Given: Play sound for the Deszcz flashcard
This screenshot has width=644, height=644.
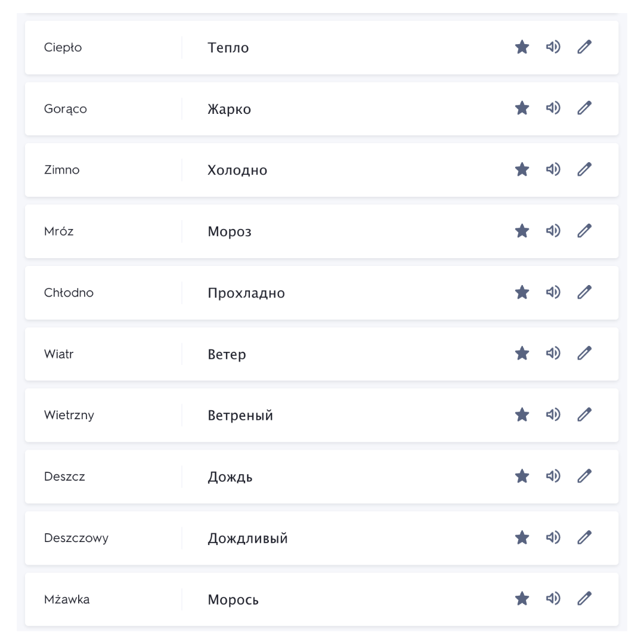Looking at the screenshot, I should pyautogui.click(x=553, y=476).
